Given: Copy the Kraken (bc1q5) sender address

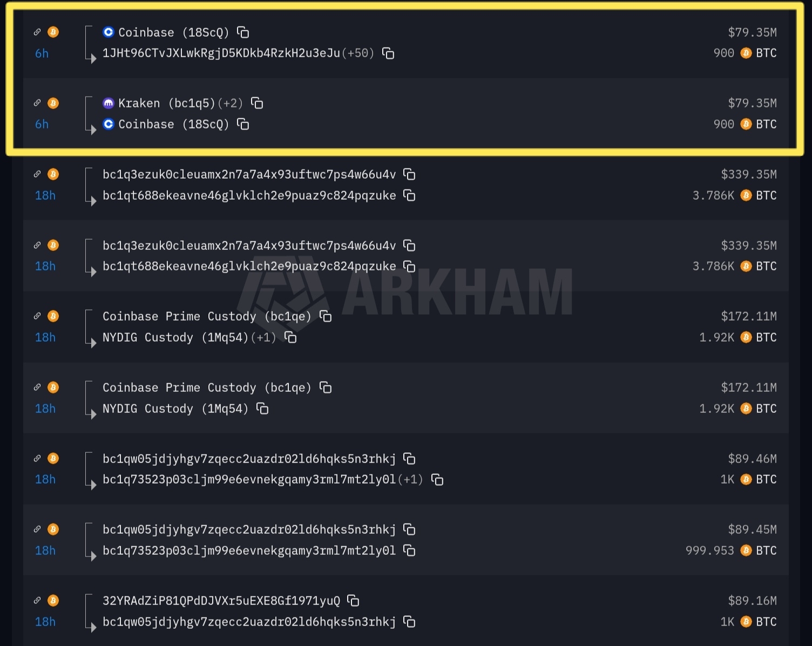Looking at the screenshot, I should [257, 103].
